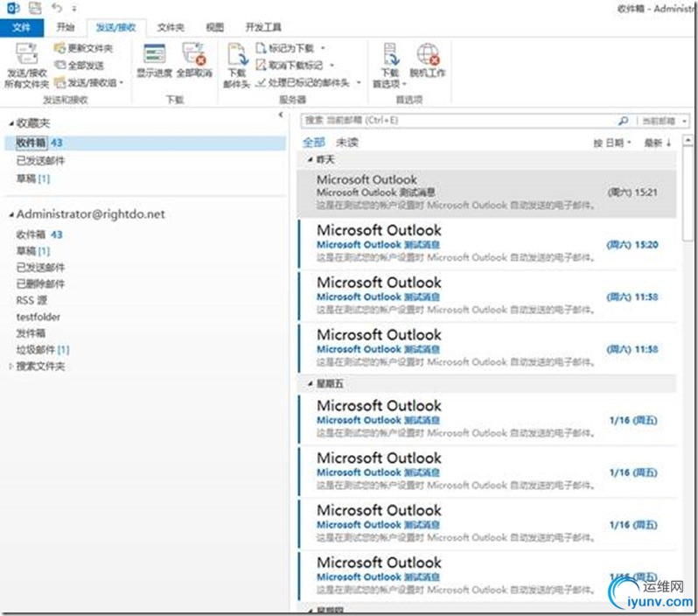The width and height of the screenshot is (698, 616).
Task: Click Send/Receive All Folders (发送/接收所有文件夹) button
Action: point(26,66)
